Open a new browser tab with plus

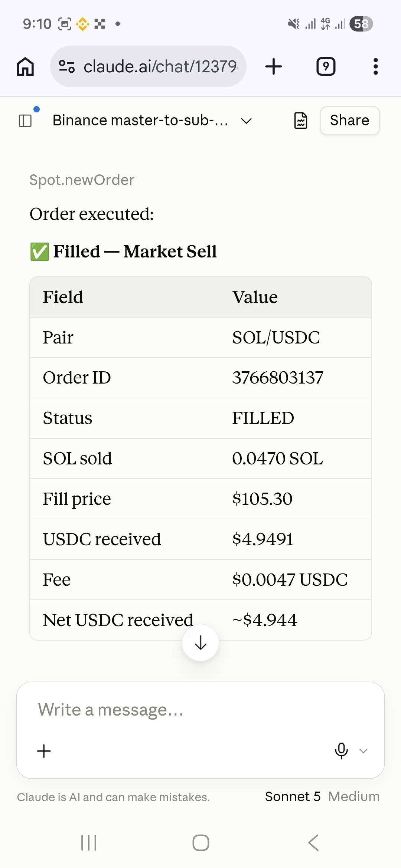pos(274,67)
